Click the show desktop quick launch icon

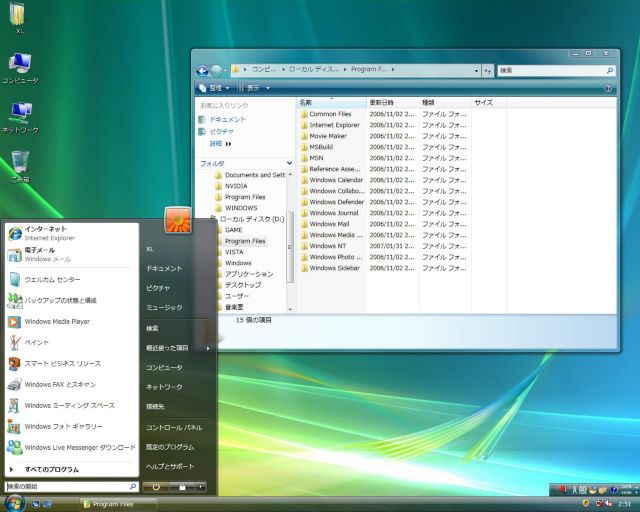click(36, 504)
